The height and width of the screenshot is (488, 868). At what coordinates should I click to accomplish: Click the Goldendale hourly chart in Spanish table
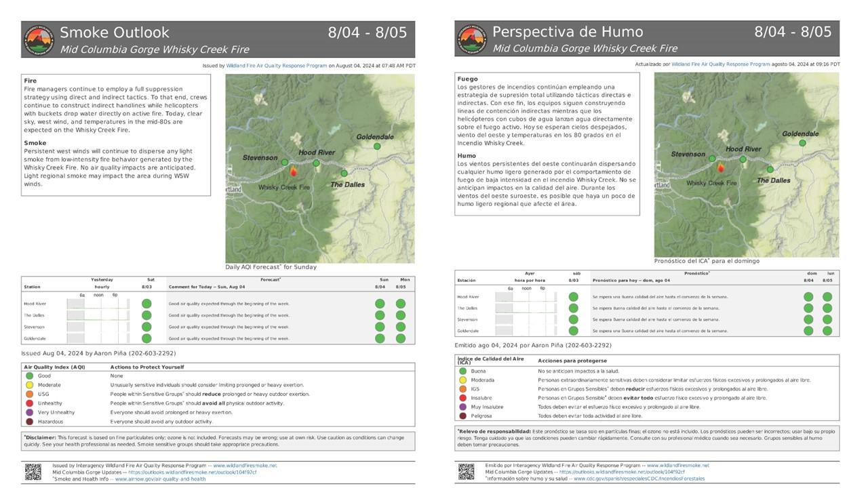[x=526, y=331]
